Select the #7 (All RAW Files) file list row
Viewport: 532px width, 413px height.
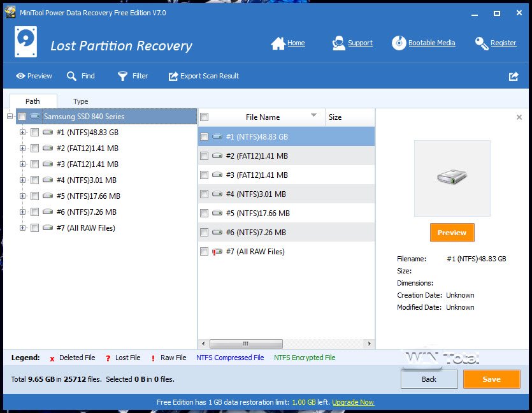tap(286, 252)
